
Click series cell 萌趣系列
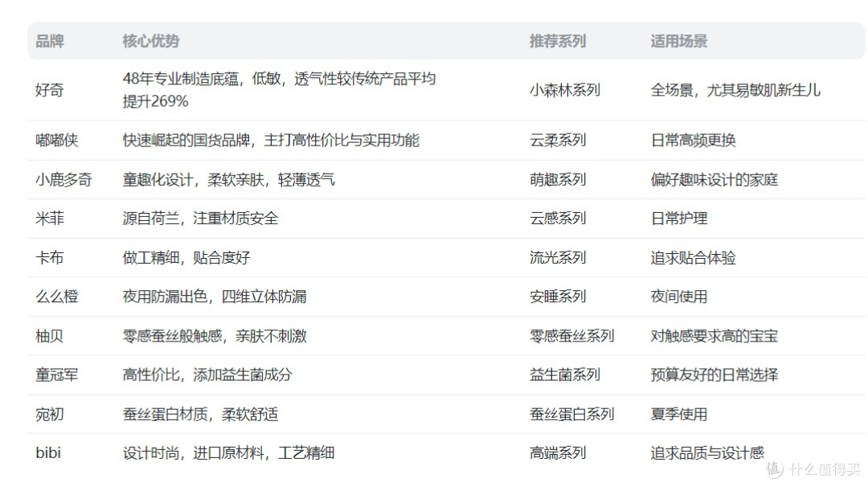(558, 179)
